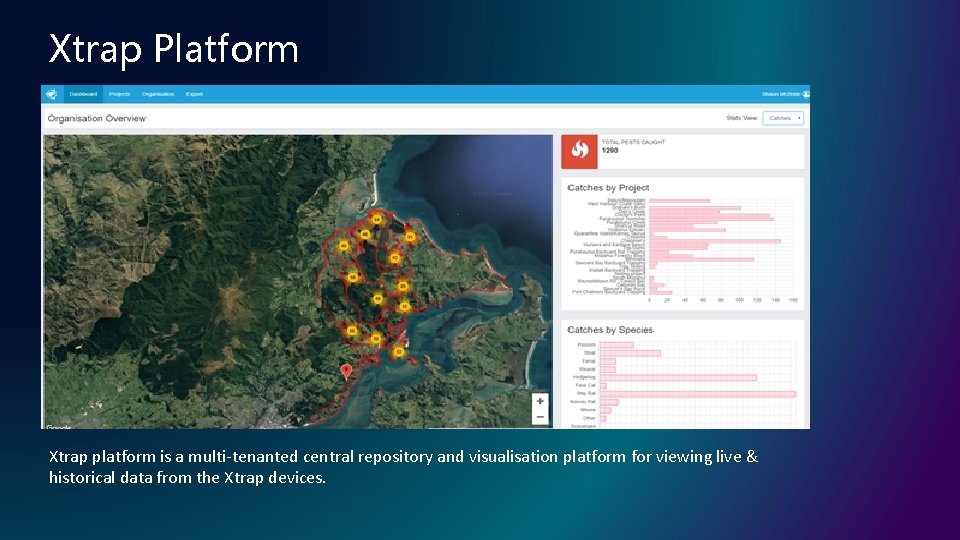
Task: Select the Export menu item
Action: click(194, 94)
